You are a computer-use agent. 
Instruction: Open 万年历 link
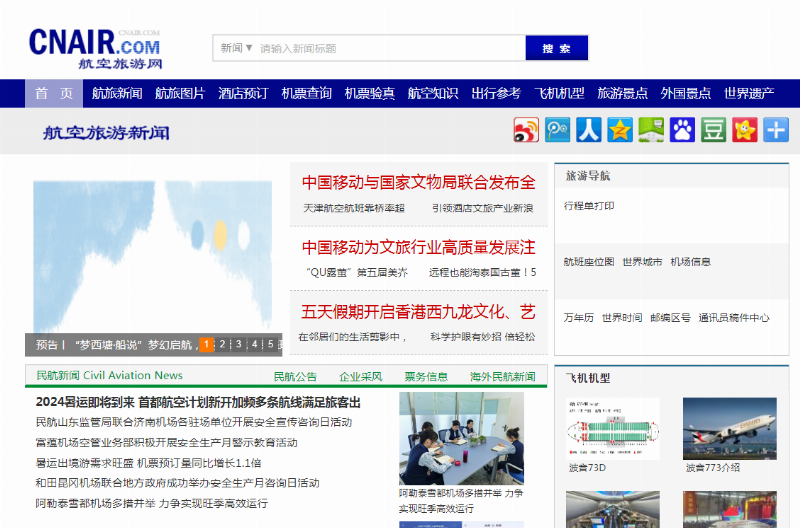click(x=579, y=317)
